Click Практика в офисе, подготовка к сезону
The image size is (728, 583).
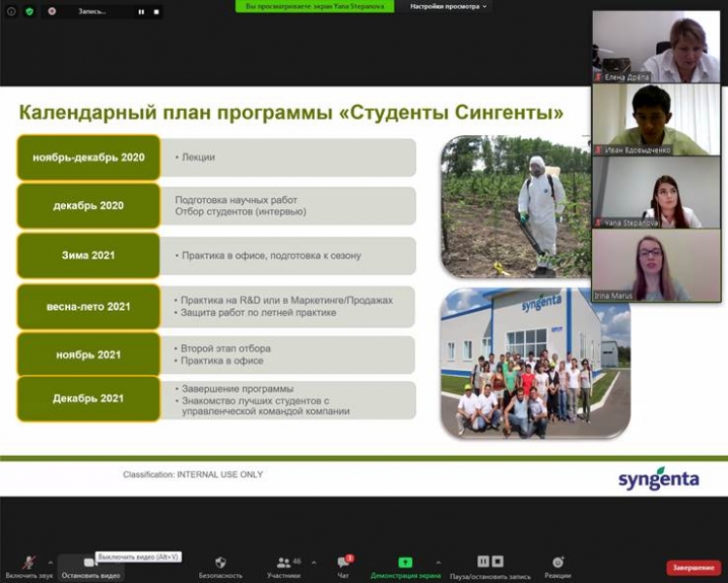tap(271, 256)
